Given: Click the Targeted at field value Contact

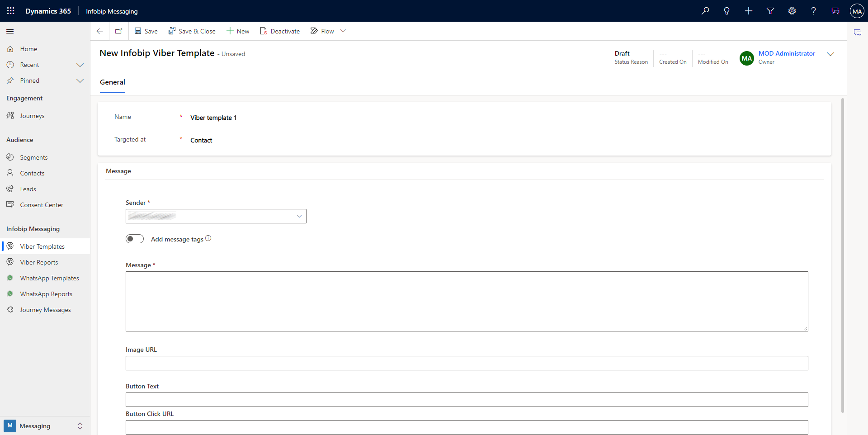Looking at the screenshot, I should [201, 140].
